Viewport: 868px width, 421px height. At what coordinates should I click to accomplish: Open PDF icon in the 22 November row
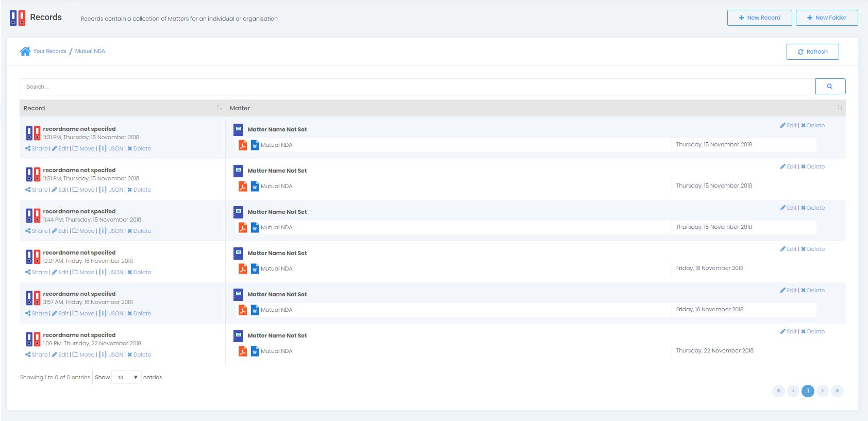click(x=242, y=351)
